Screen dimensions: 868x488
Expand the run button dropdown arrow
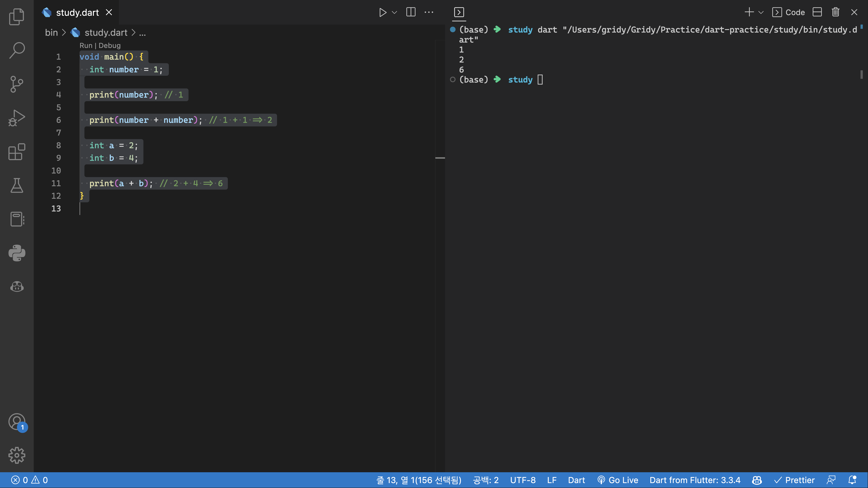point(394,13)
